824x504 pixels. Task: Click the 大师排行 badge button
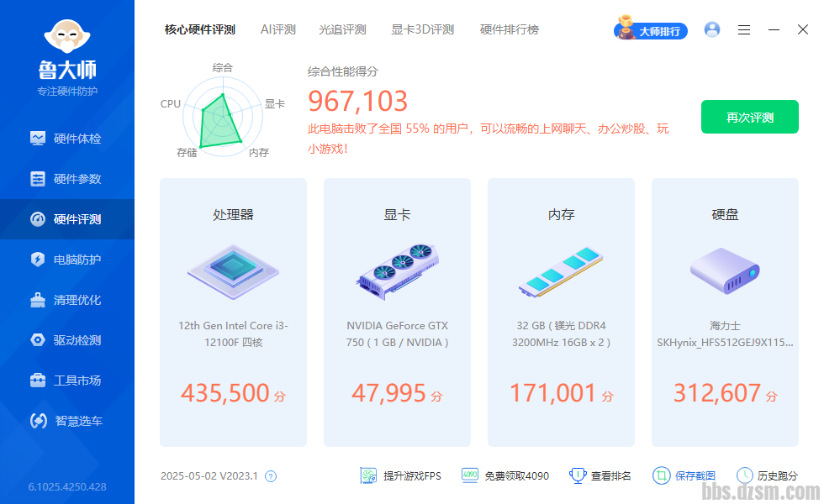pyautogui.click(x=652, y=31)
